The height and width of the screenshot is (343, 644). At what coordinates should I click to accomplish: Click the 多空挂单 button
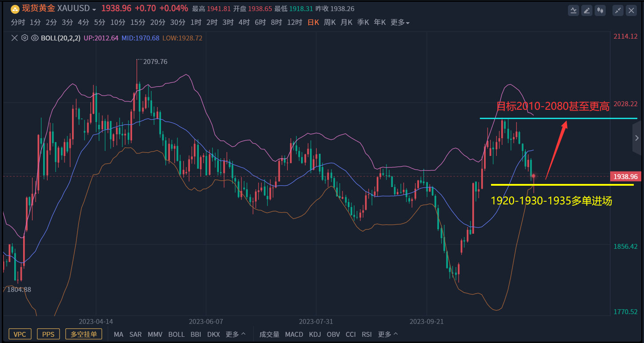tap(84, 334)
